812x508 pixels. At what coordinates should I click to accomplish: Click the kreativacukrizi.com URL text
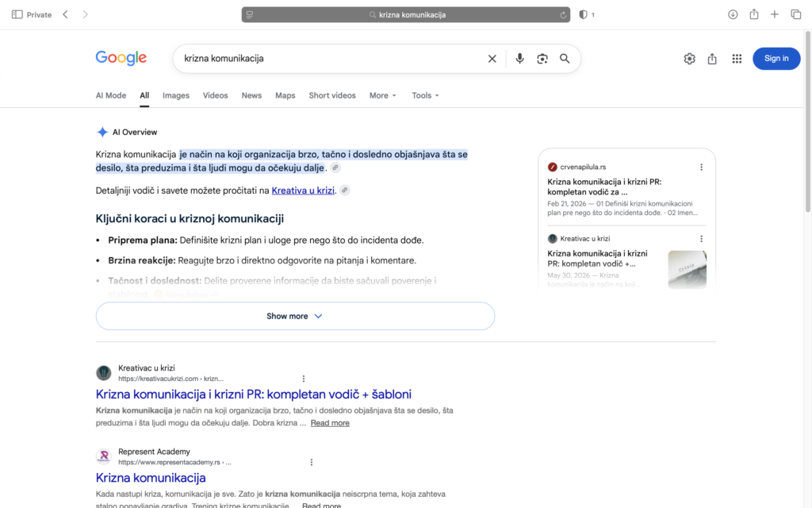pyautogui.click(x=171, y=379)
